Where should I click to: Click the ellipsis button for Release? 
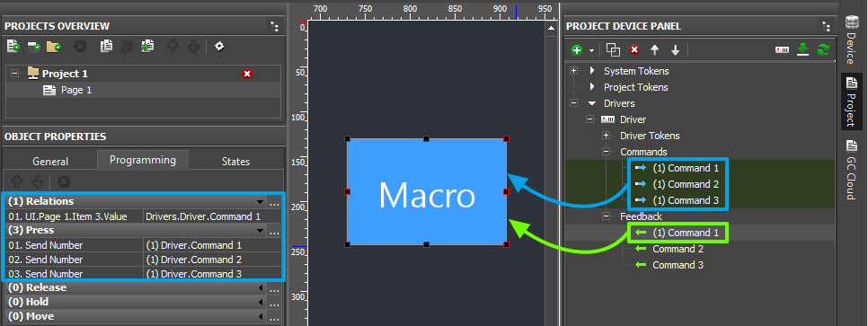275,287
